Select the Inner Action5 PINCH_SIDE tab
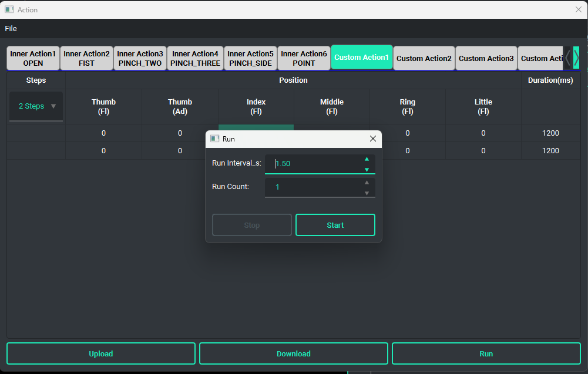 tap(251, 58)
